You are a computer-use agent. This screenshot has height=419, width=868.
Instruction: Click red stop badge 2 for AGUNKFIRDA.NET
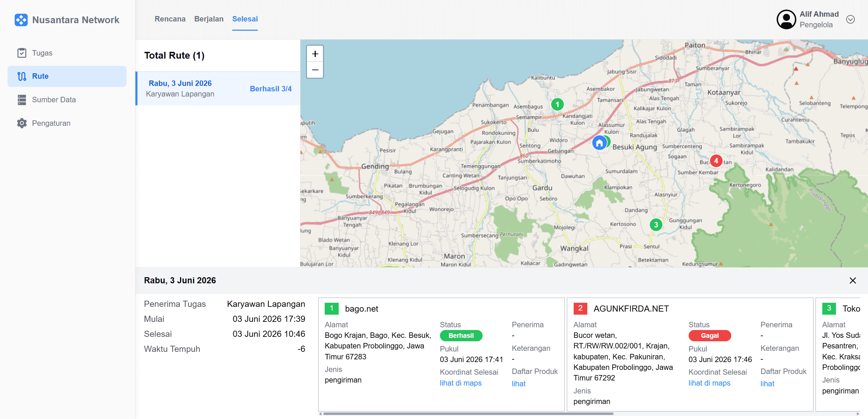(580, 309)
